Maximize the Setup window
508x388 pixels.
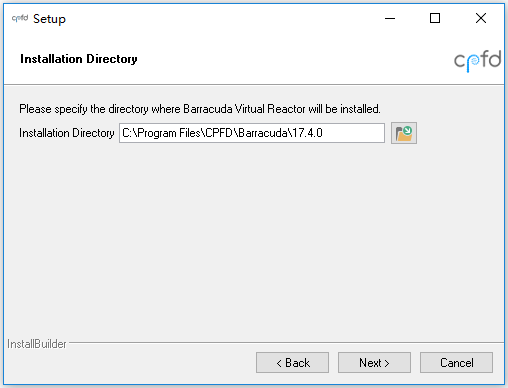[435, 18]
